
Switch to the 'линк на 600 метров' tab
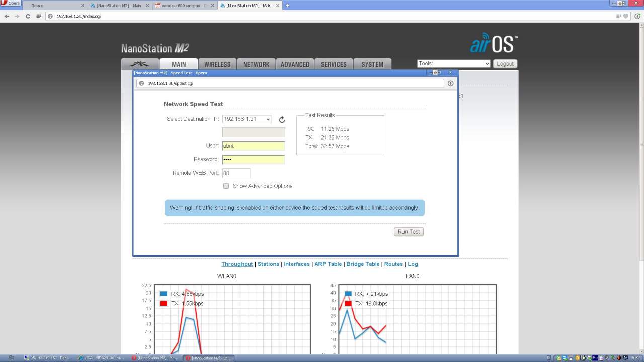click(x=185, y=6)
